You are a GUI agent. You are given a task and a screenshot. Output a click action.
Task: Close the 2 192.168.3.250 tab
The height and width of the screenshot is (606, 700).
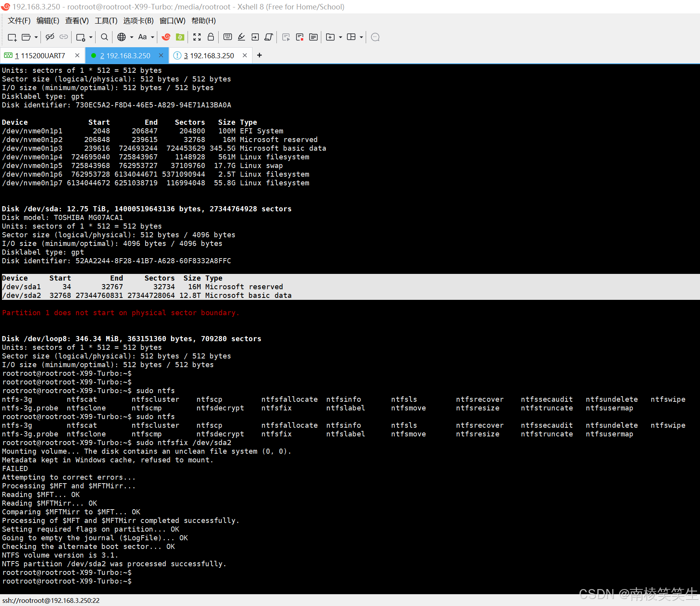click(x=161, y=55)
